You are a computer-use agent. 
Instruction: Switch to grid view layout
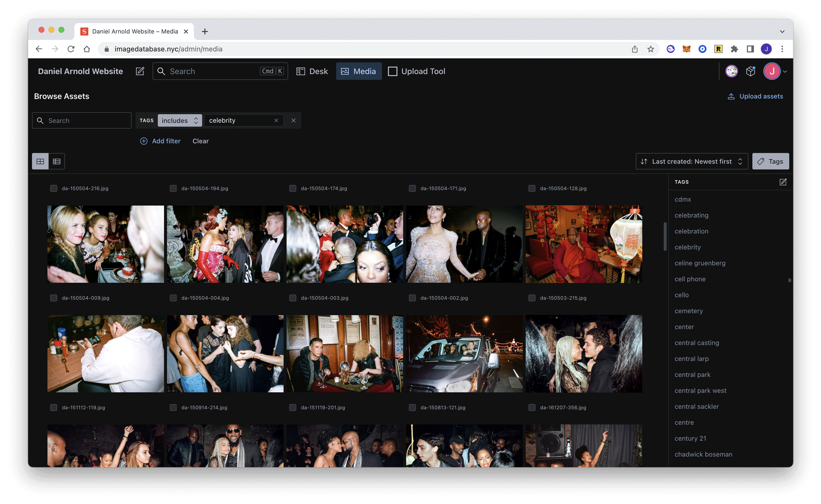[40, 161]
